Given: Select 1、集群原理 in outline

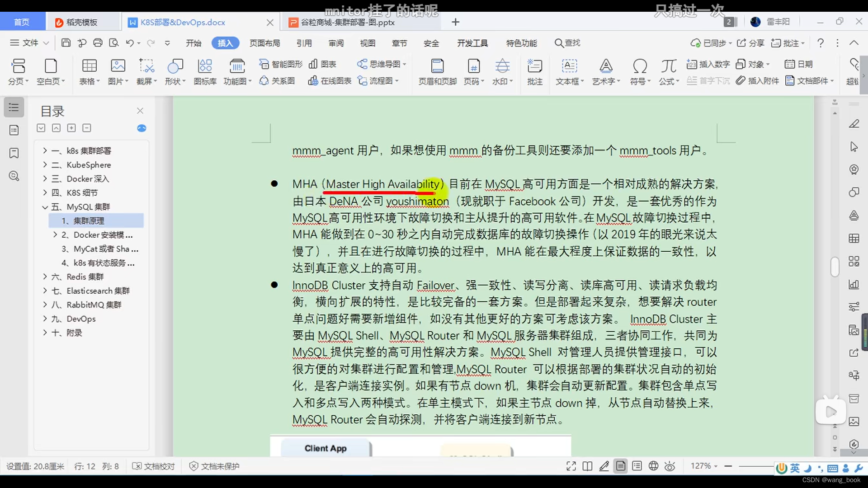Looking at the screenshot, I should [x=96, y=221].
